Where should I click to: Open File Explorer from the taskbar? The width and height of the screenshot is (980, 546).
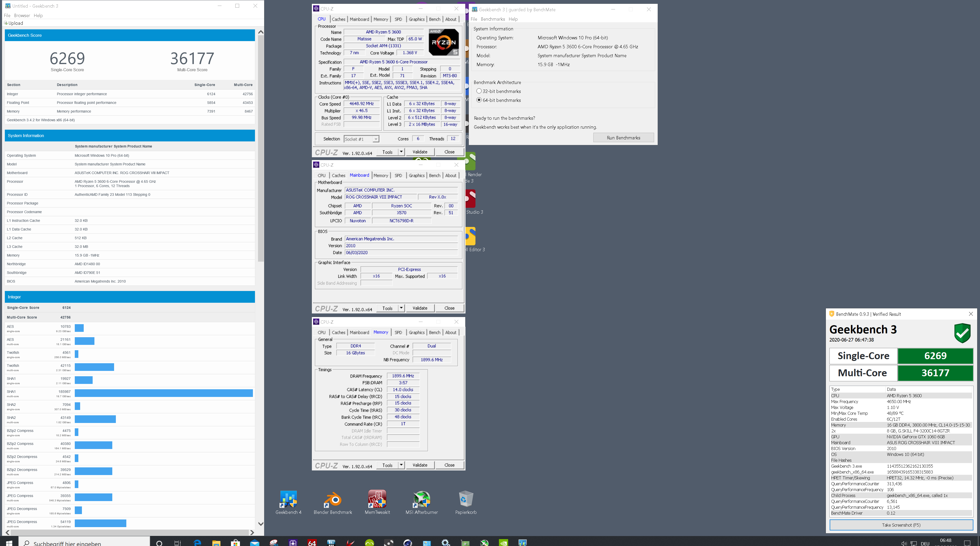(x=216, y=543)
